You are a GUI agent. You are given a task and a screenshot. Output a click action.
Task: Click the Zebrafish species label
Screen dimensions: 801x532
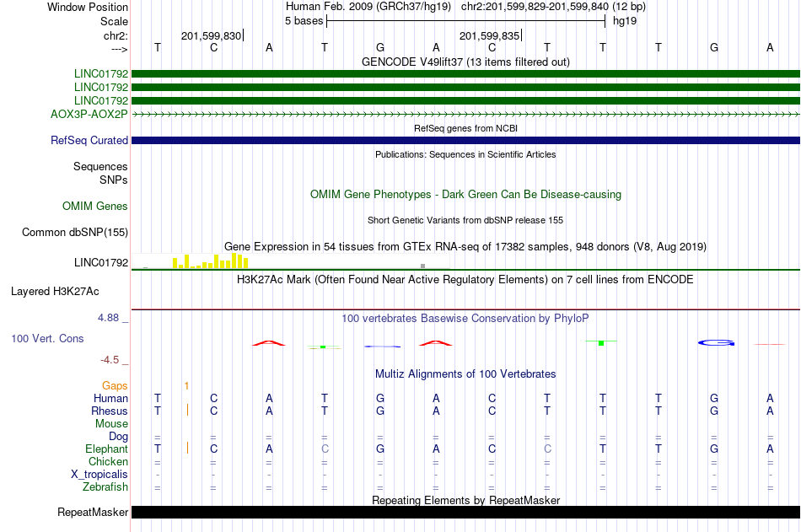(105, 487)
